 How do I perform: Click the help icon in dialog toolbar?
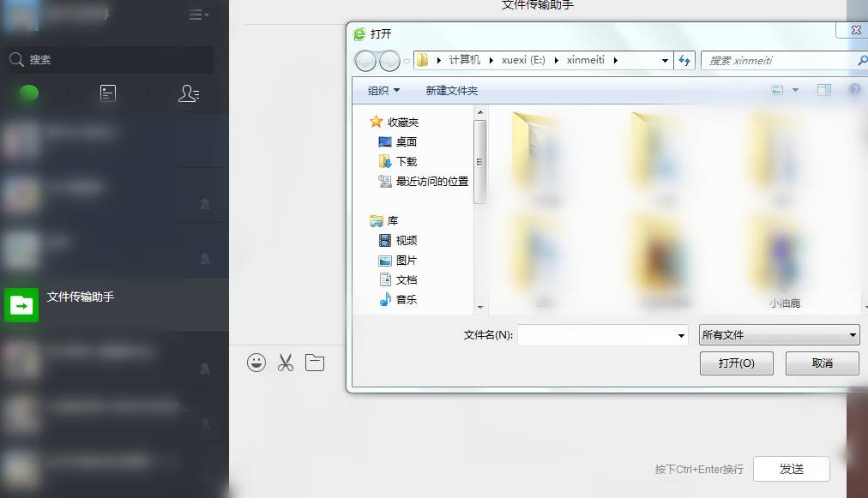click(x=854, y=90)
